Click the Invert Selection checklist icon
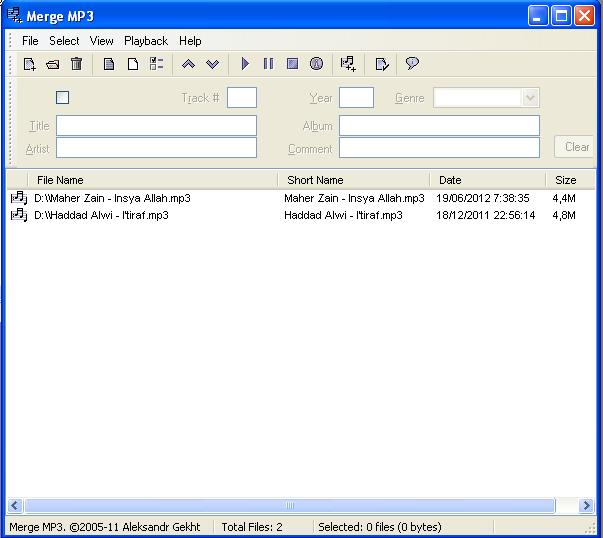The image size is (603, 538). [156, 64]
